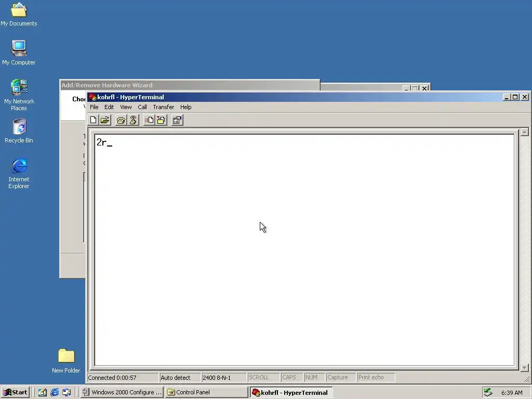
Task: Click the Auto detect status field
Action: pyautogui.click(x=179, y=378)
